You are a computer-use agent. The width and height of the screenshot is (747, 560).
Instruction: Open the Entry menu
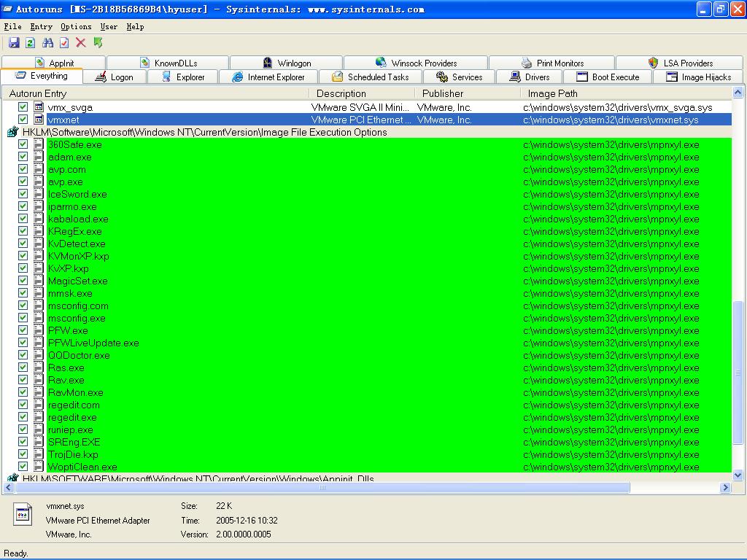point(41,26)
